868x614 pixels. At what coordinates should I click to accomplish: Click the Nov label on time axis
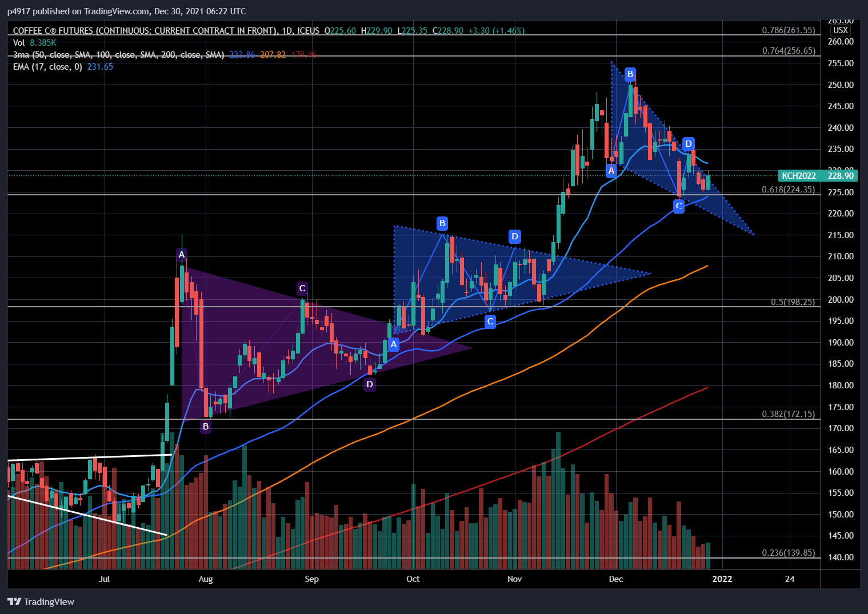514,579
